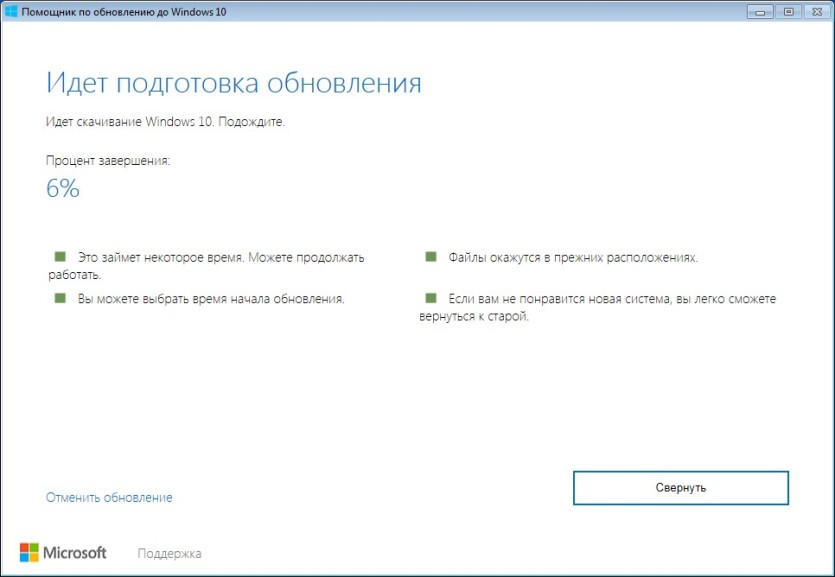
Task: Open the Отменить обновление link
Action: [x=109, y=497]
